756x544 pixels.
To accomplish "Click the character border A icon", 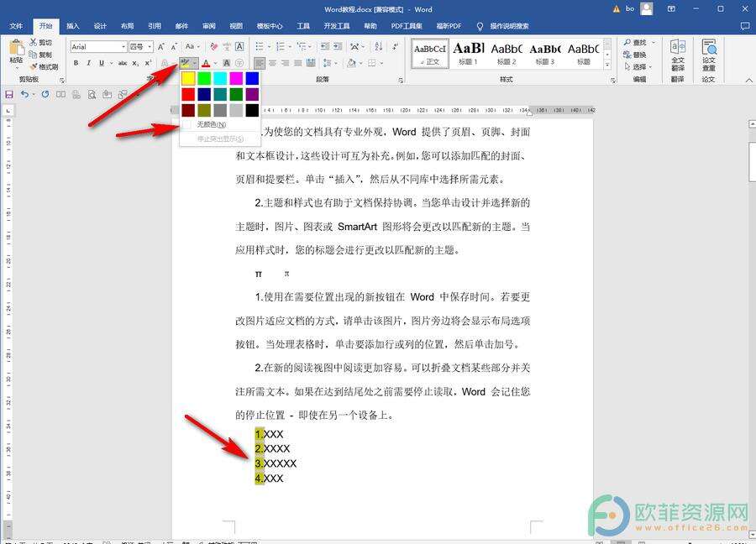I will click(239, 47).
